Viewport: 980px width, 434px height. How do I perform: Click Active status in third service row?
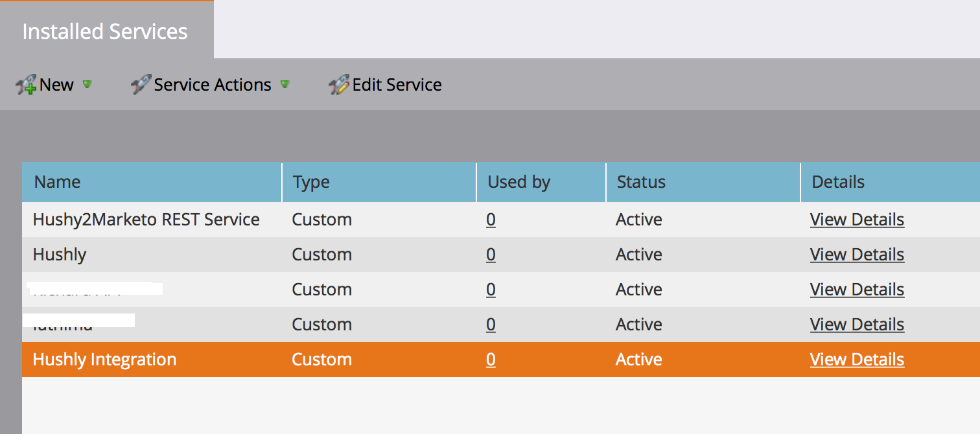639,290
